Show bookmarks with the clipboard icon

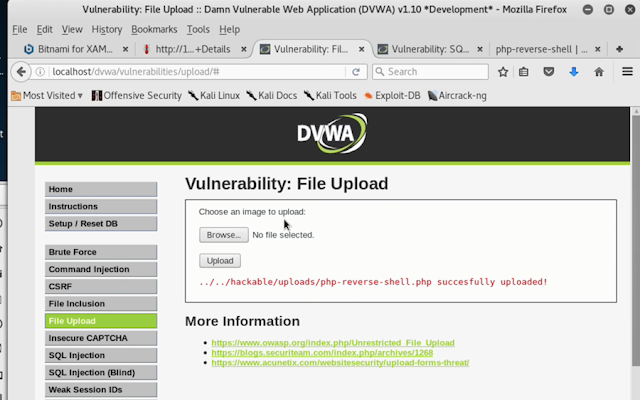[523, 72]
